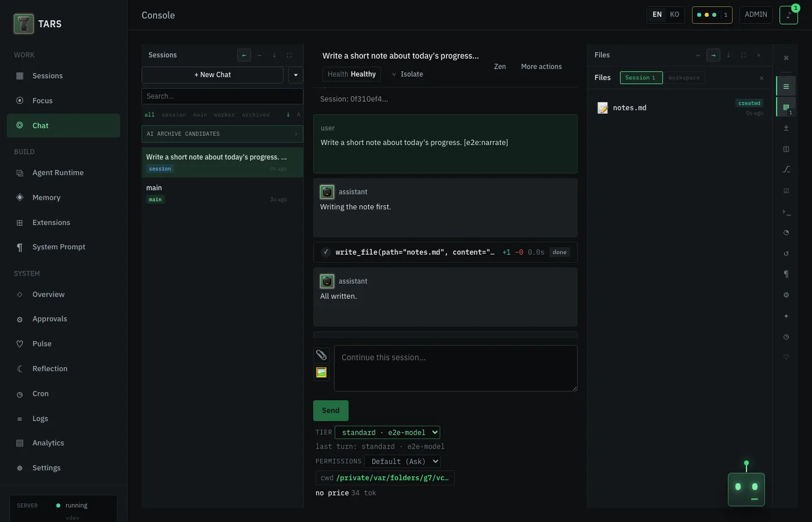Click the heart icon in the right rail
The image size is (812, 522).
pyautogui.click(x=786, y=357)
